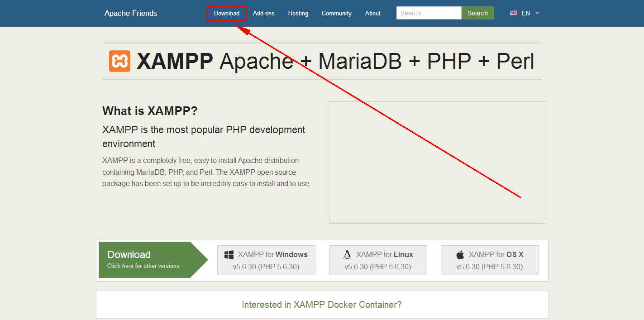Download XAMPP for Linux v5.6.30
This screenshot has width=644, height=320.
pos(378,260)
